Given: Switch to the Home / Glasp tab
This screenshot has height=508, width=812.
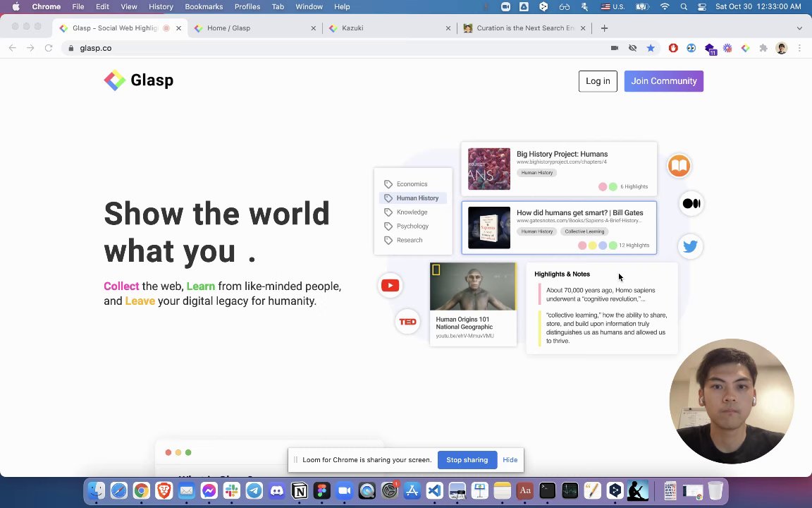Looking at the screenshot, I should pos(254,28).
